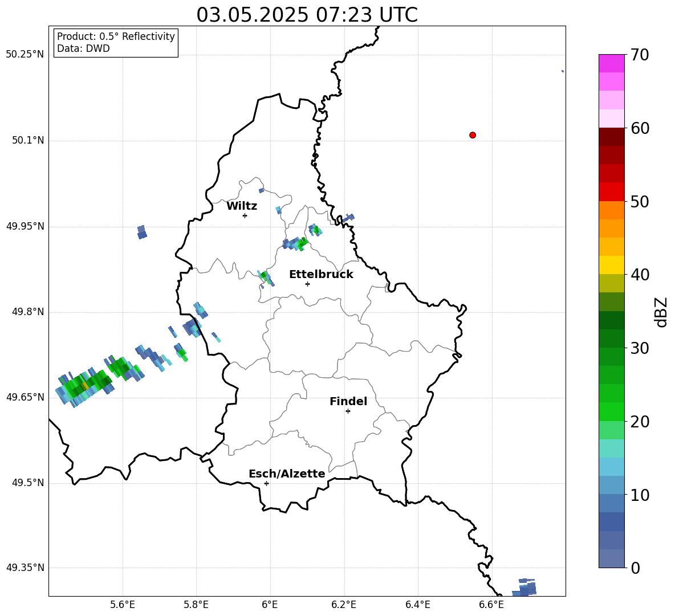Viewport: 675px width, 616px height.
Task: Click the colorbar tick label 50
Action: (640, 201)
